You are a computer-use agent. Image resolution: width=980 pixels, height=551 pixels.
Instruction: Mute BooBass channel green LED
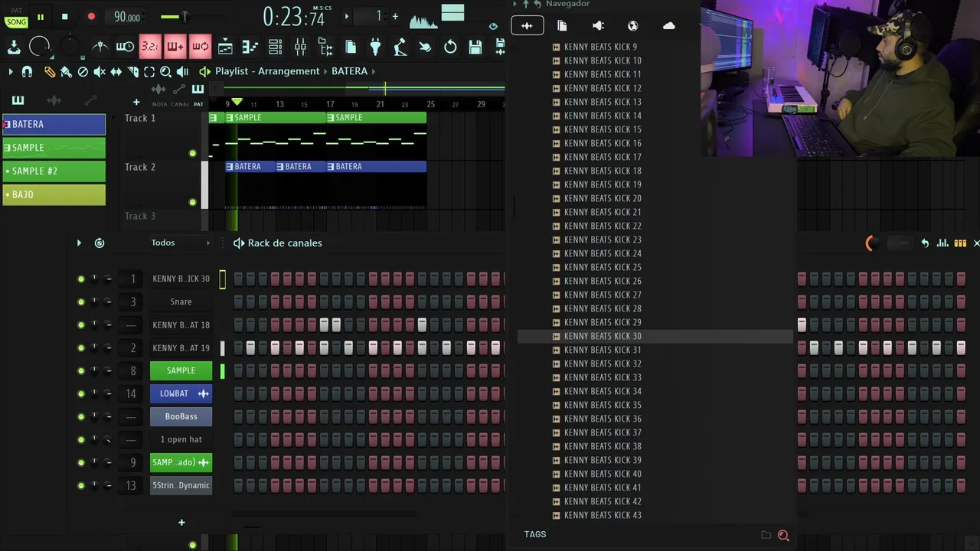pos(81,416)
